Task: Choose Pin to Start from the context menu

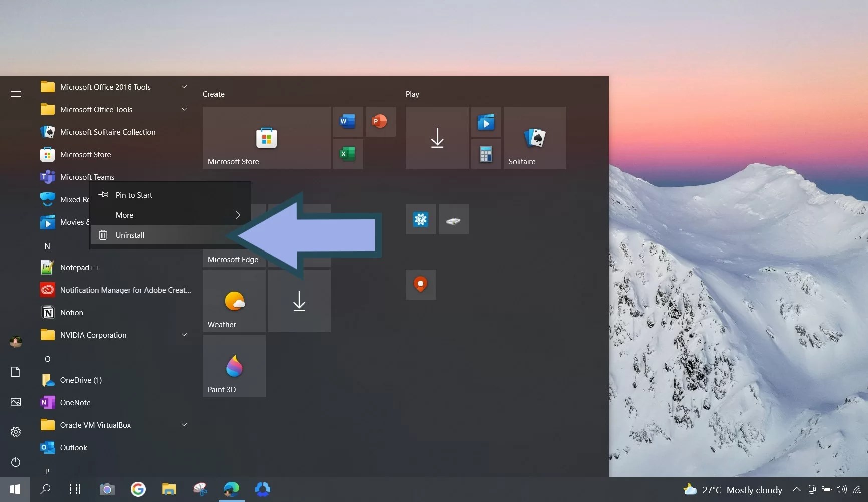Action: pos(133,195)
